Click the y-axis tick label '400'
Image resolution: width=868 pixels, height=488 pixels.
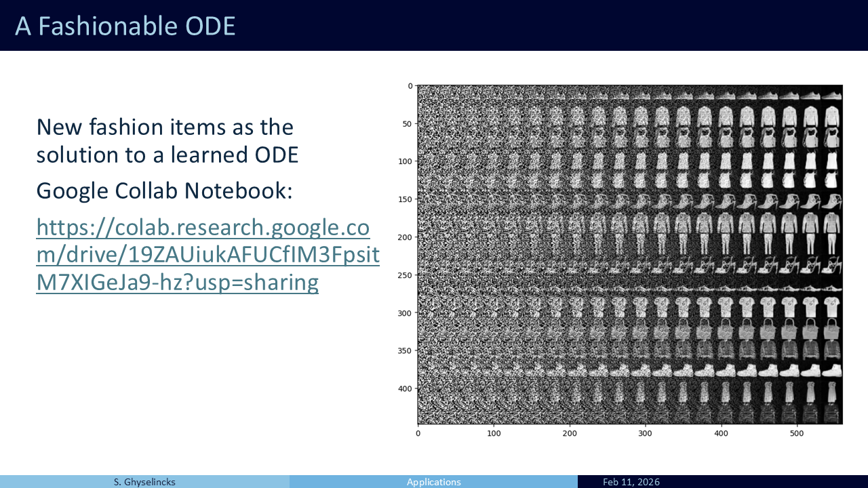click(x=404, y=388)
